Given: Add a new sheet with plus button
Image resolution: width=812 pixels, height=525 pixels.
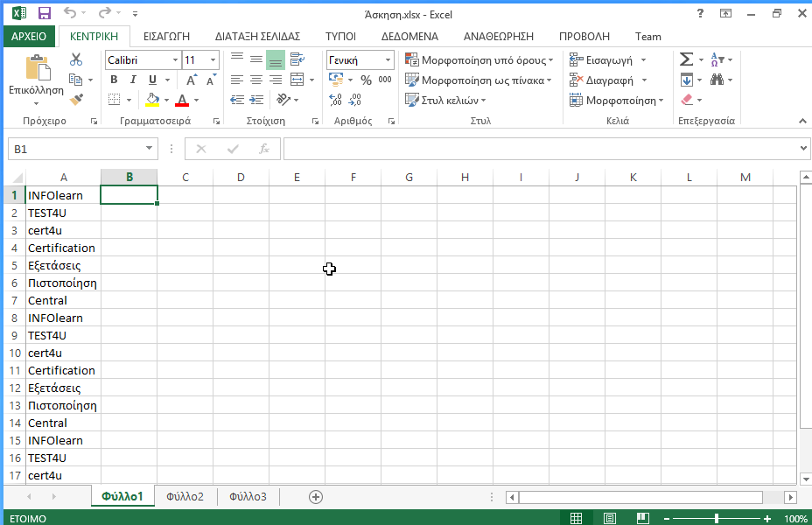Looking at the screenshot, I should click(315, 497).
